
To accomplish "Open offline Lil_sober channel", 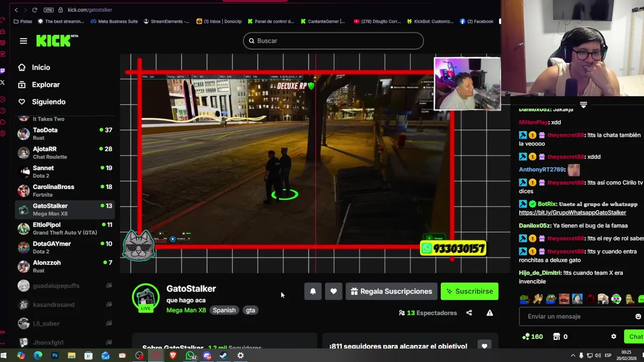I will click(x=65, y=323).
